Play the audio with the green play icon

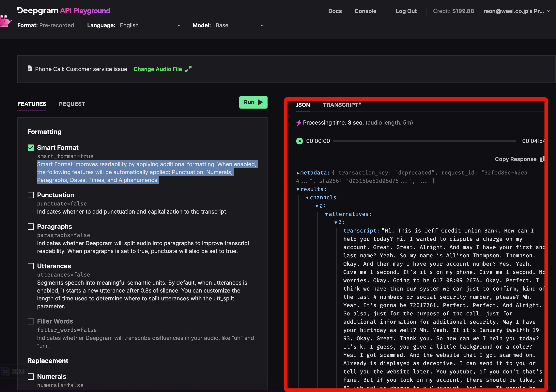coord(299,141)
